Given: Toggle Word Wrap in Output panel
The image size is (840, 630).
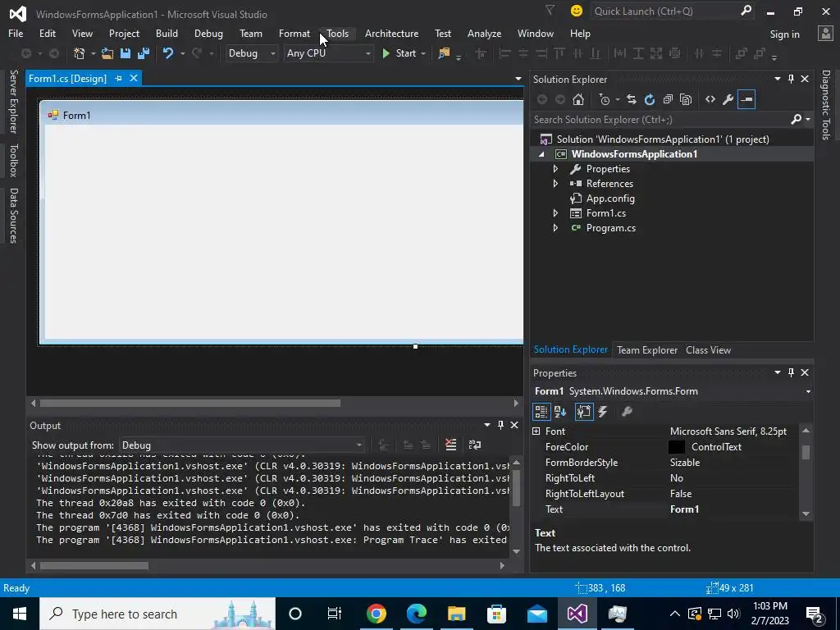Looking at the screenshot, I should point(475,445).
